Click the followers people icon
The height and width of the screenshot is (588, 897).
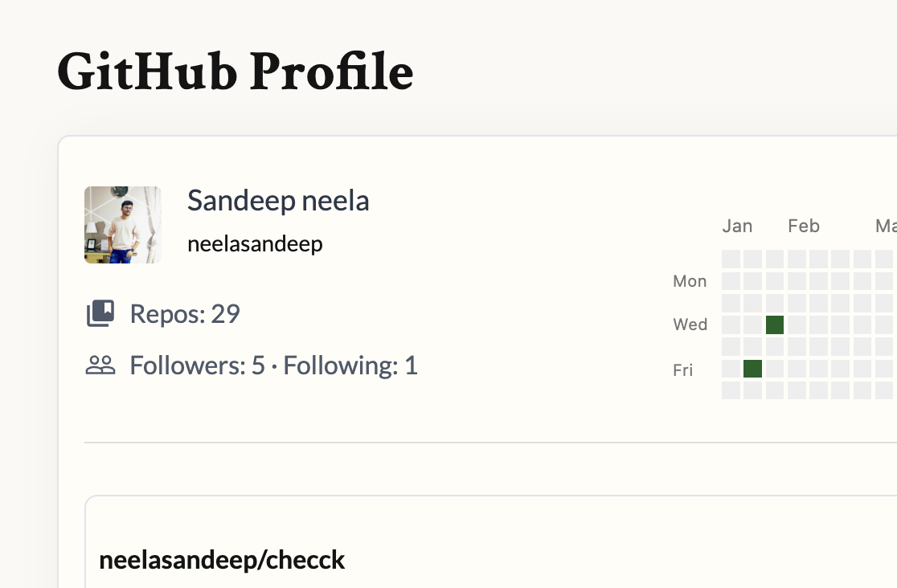100,365
